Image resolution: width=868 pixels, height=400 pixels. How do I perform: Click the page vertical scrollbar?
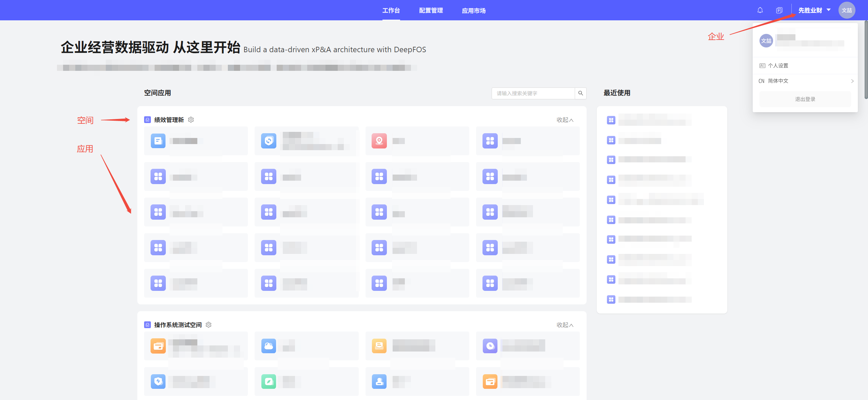click(x=866, y=59)
